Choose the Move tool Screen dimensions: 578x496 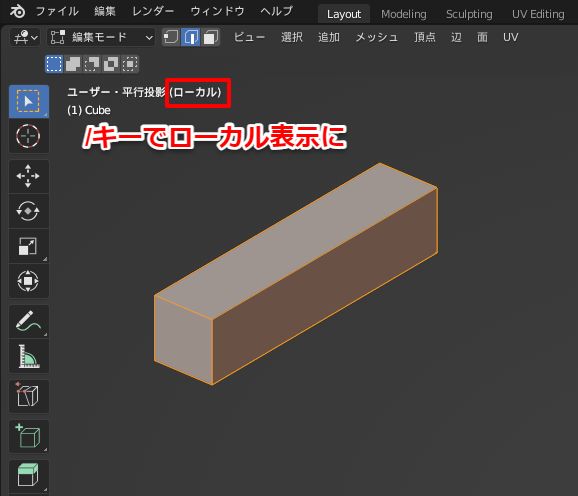29,176
